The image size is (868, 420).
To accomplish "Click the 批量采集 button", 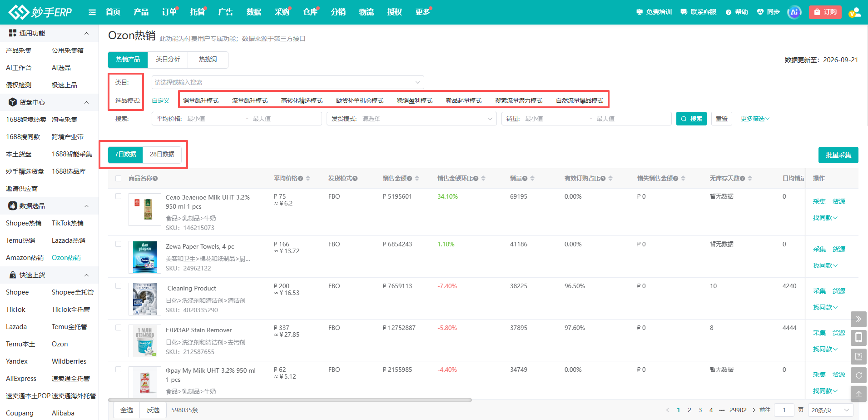I will pyautogui.click(x=838, y=155).
